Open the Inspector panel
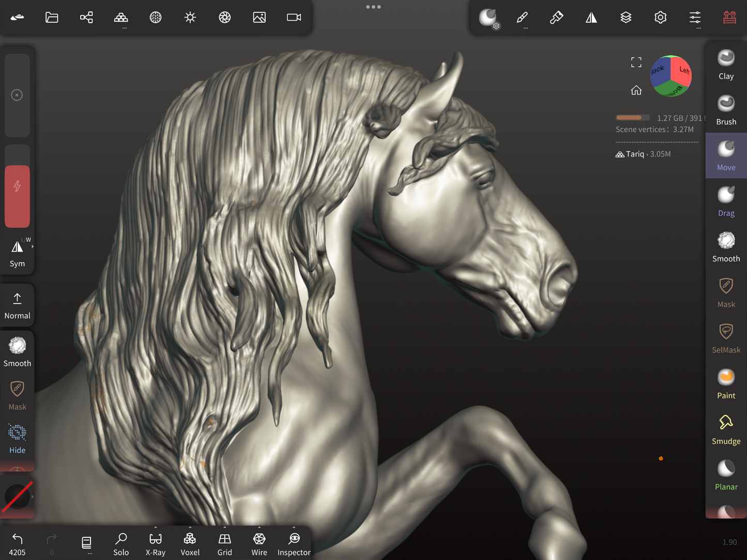The width and height of the screenshot is (747, 560). coord(294,544)
